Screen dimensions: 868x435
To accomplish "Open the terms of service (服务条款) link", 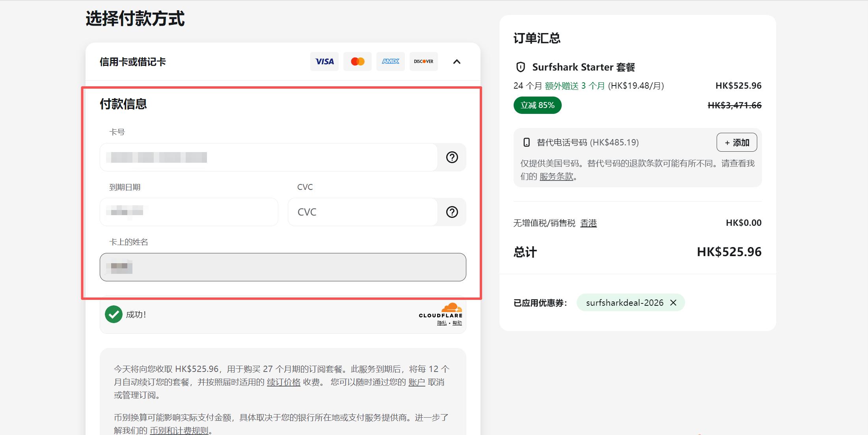I will coord(556,177).
